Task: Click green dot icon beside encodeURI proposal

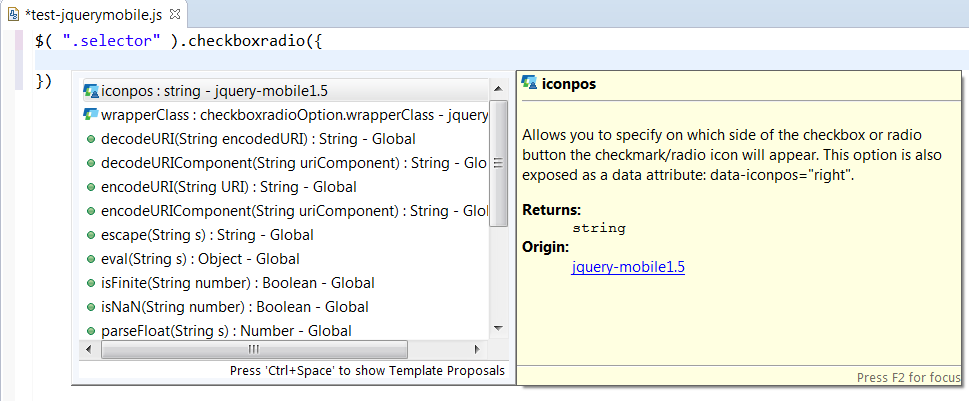Action: 90,187
